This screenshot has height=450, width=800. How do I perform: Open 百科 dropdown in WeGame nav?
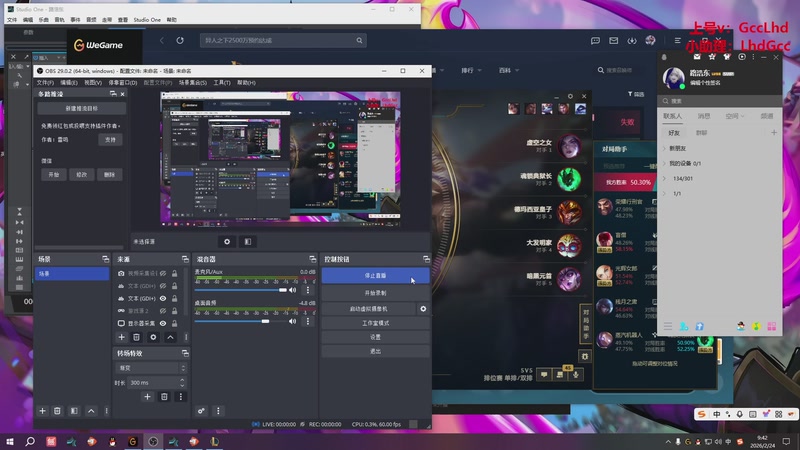pos(509,70)
